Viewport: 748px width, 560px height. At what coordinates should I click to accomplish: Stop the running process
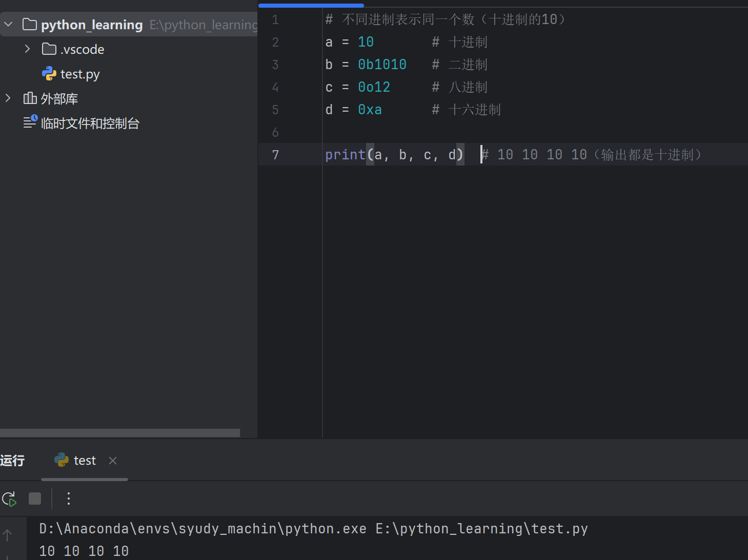click(35, 499)
